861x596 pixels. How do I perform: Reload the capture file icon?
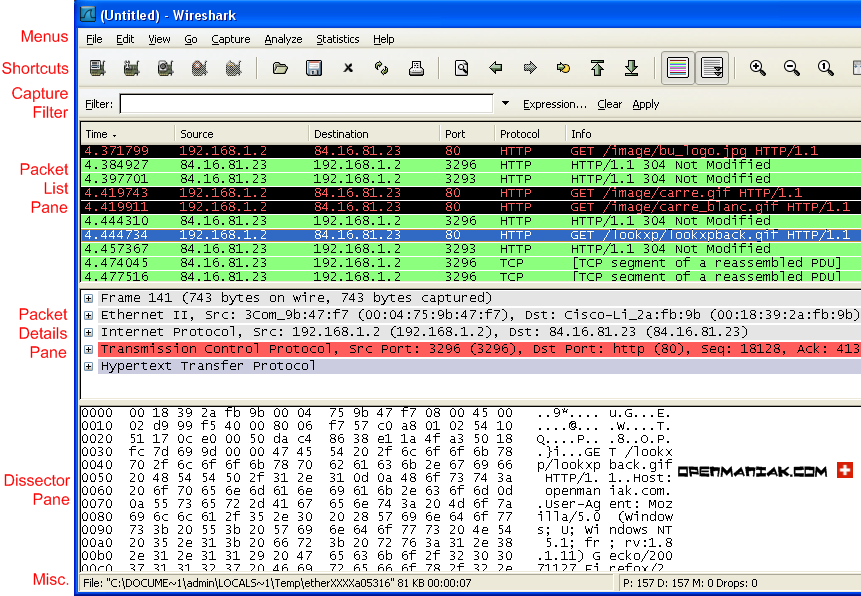coord(382,68)
